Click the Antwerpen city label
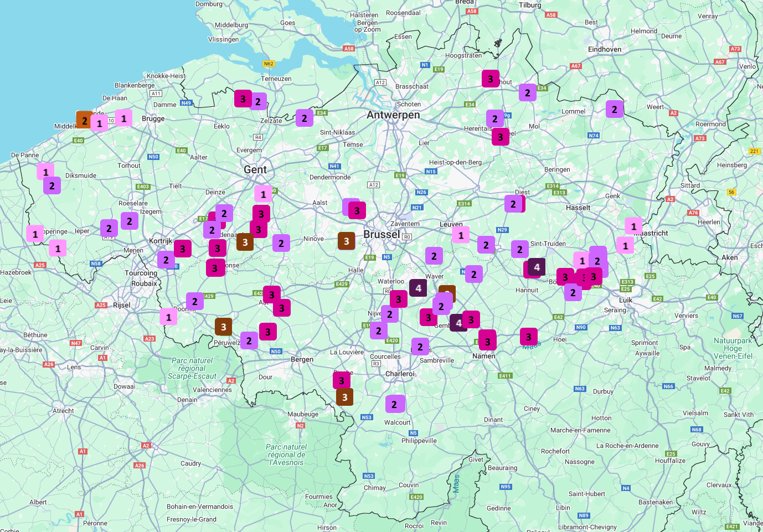Screen dimensions: 763x532 (x=393, y=115)
